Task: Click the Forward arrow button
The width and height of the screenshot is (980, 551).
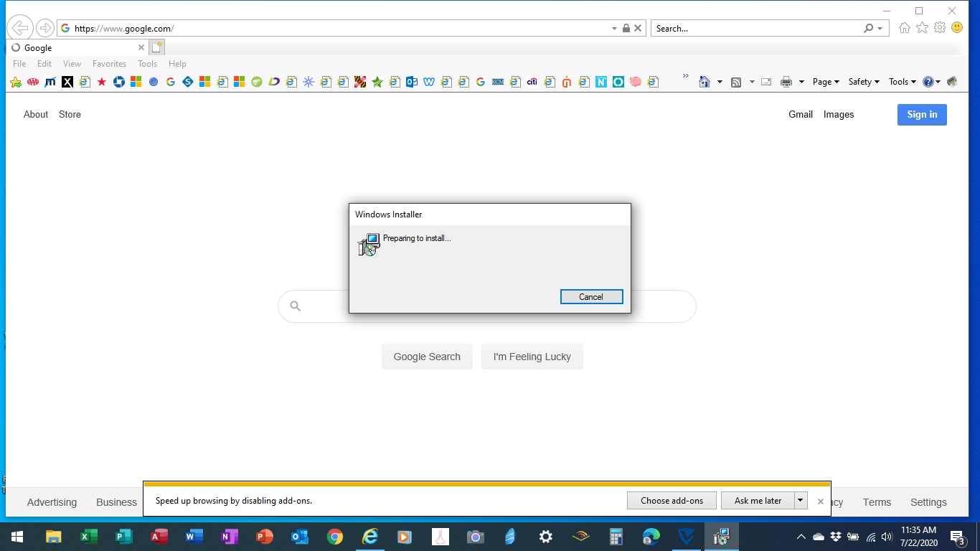Action: click(45, 28)
